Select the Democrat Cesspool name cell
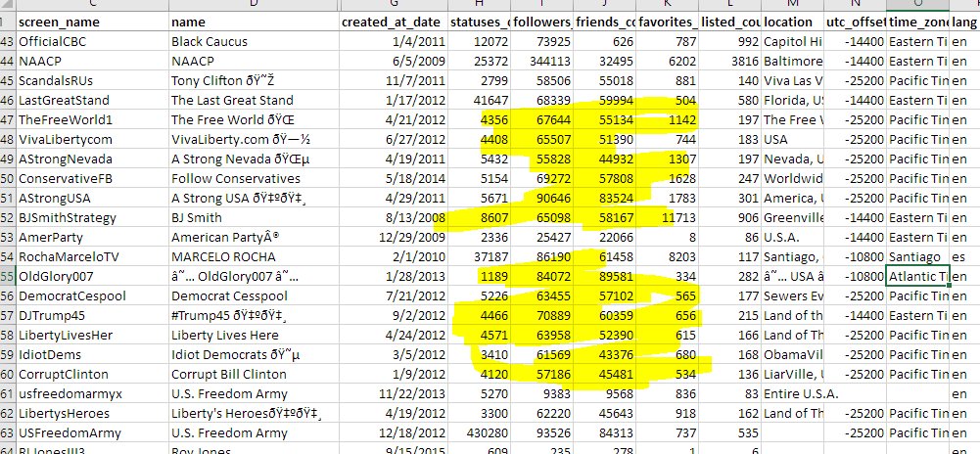The height and width of the screenshot is (454, 980). (255, 296)
